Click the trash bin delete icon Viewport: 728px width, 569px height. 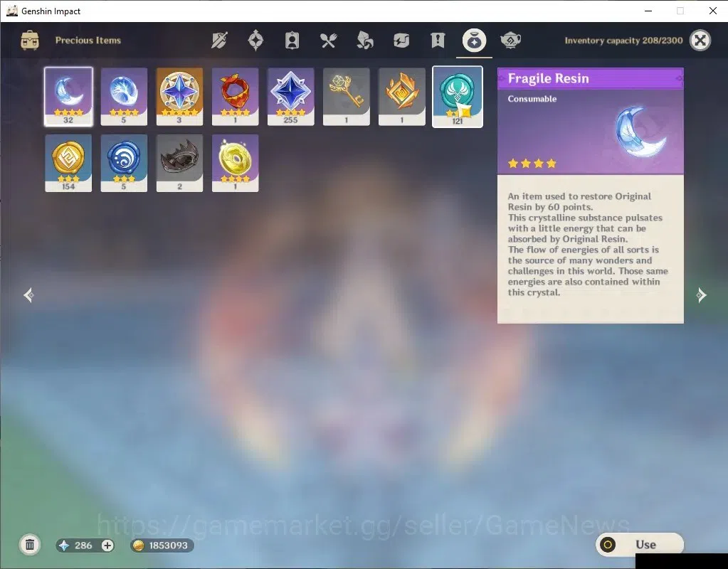tap(30, 545)
